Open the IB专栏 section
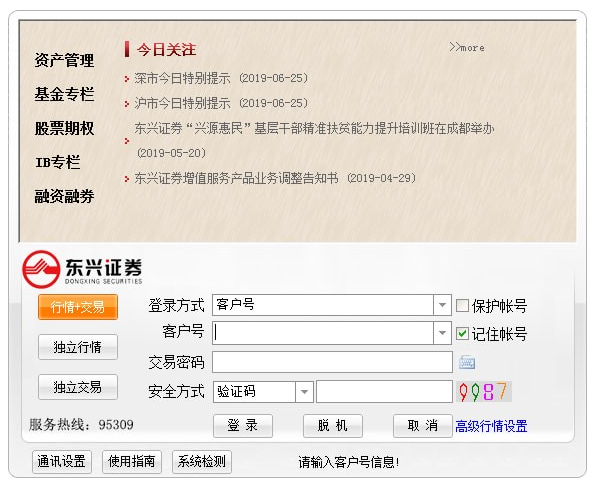Image resolution: width=590 pixels, height=493 pixels. pyautogui.click(x=58, y=162)
